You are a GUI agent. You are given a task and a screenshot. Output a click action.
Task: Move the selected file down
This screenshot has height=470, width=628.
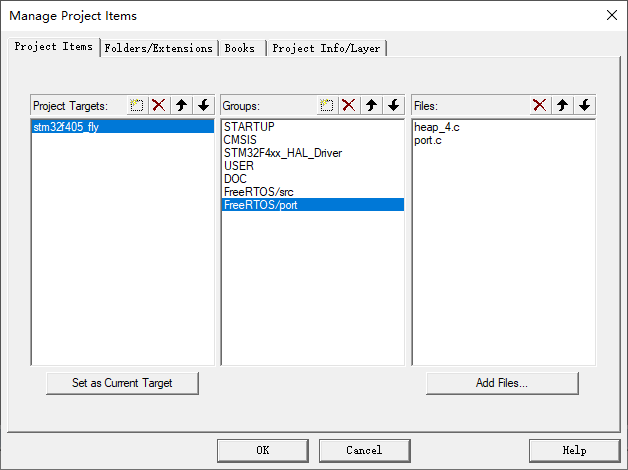tap(585, 106)
